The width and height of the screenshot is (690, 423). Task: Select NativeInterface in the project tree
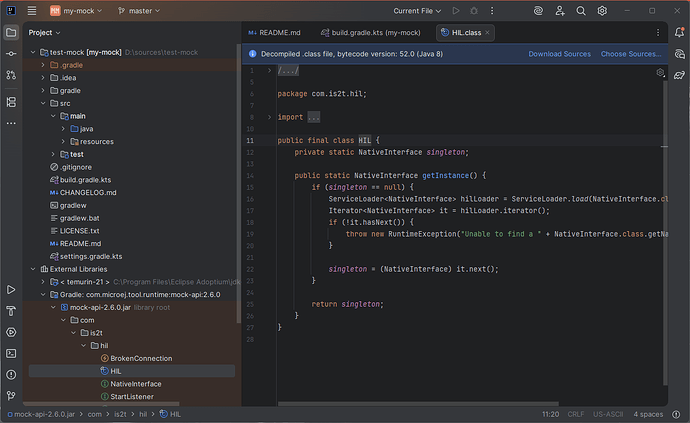[135, 384]
